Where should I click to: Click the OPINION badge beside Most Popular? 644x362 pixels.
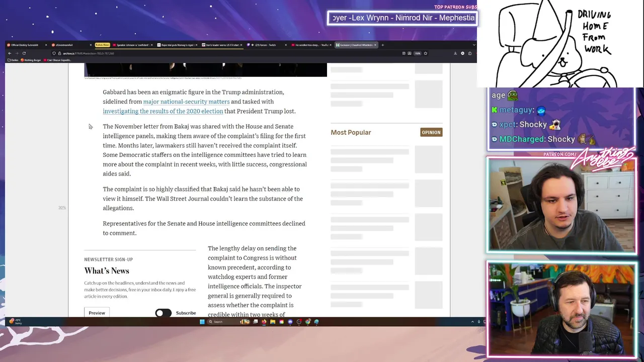pos(431,132)
